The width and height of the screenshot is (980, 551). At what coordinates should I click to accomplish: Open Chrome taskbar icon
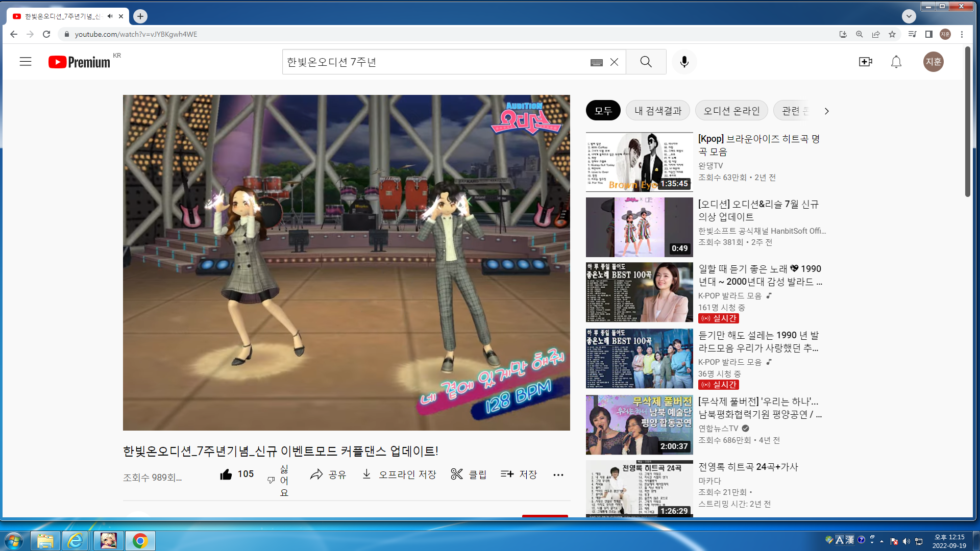(x=140, y=541)
